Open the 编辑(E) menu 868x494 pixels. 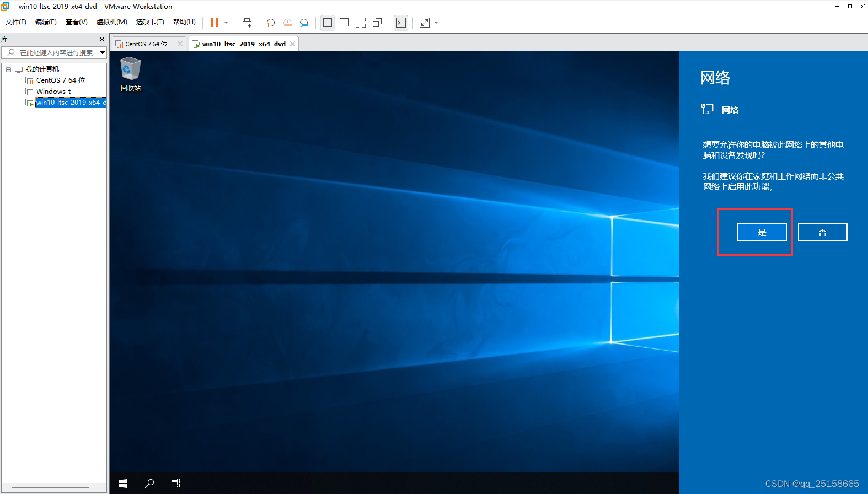tap(46, 22)
